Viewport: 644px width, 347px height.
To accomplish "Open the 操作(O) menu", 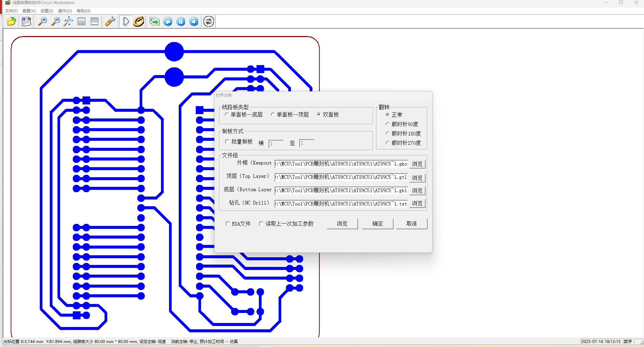I will click(x=65, y=11).
